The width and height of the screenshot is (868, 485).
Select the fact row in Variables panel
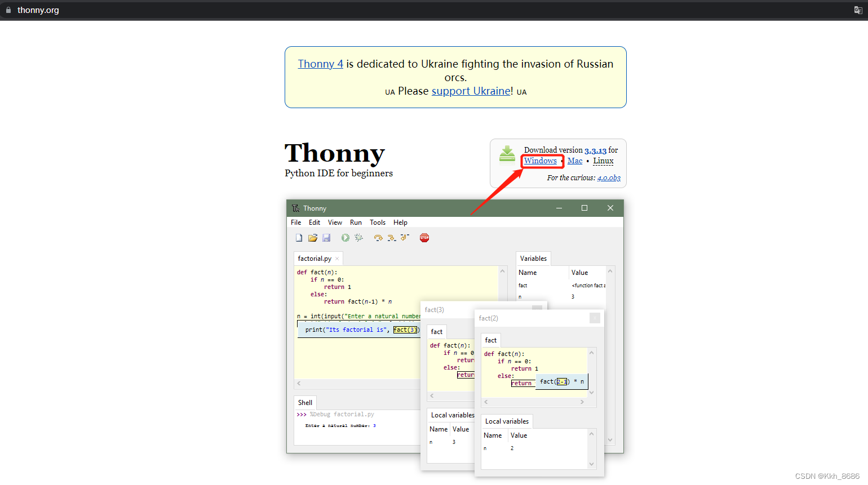tap(561, 286)
